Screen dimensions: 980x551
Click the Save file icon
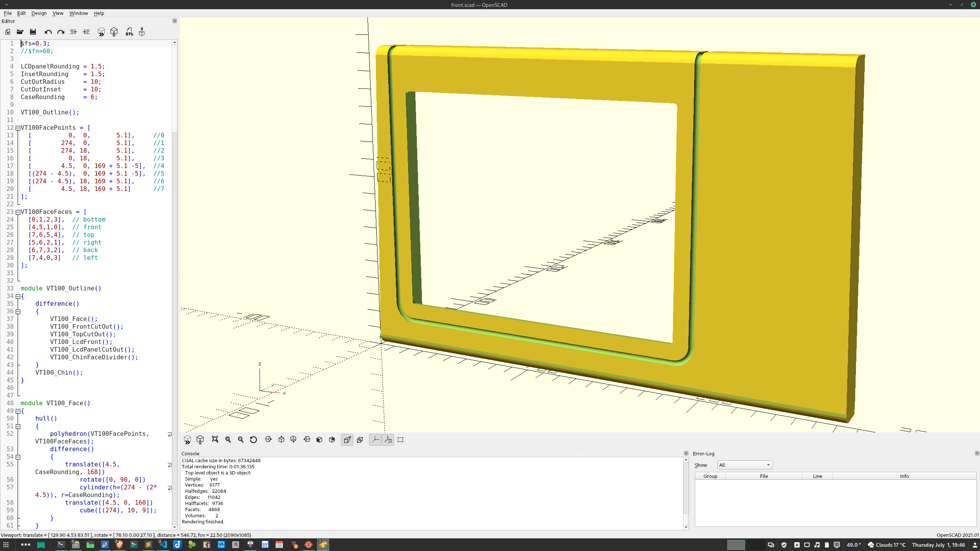[33, 32]
